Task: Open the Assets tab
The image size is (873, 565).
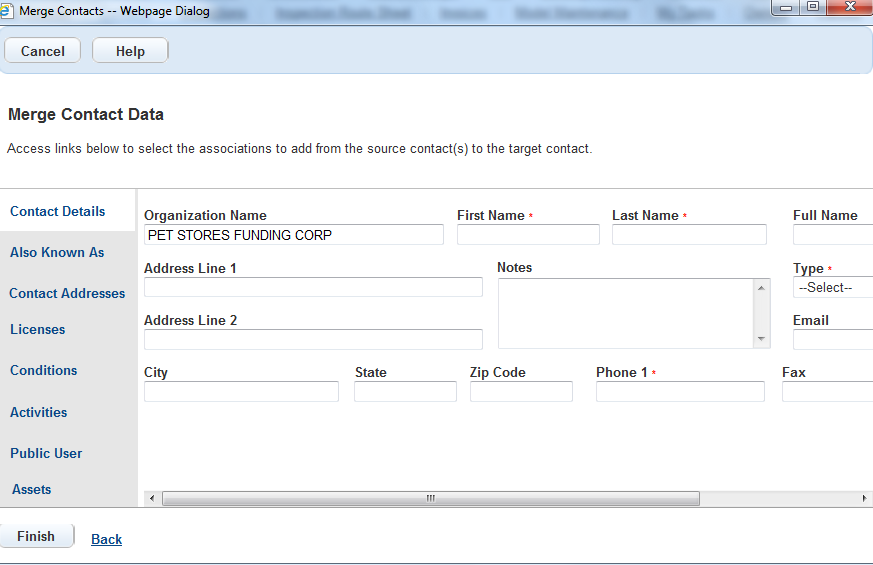Action: pos(31,489)
